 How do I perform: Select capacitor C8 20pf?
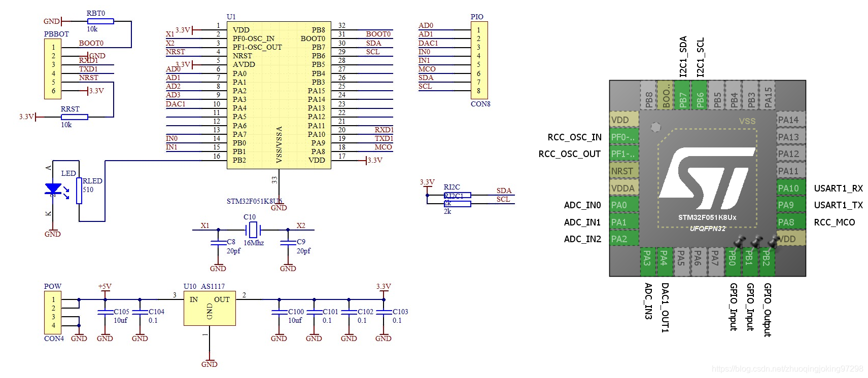point(219,243)
